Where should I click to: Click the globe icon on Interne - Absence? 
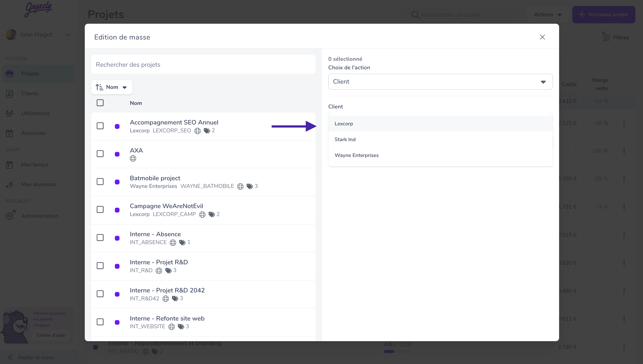[x=173, y=243]
